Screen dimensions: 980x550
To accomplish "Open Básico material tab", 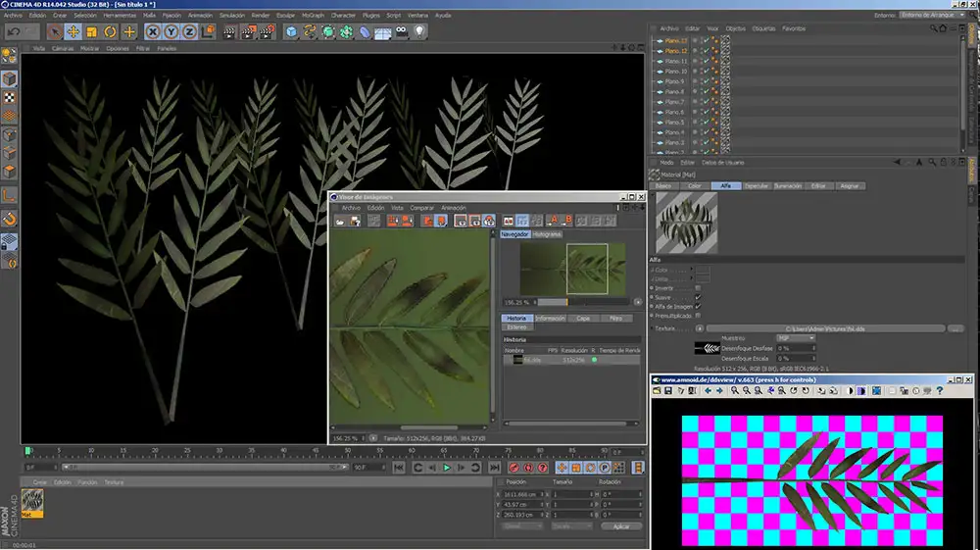I will (x=663, y=185).
